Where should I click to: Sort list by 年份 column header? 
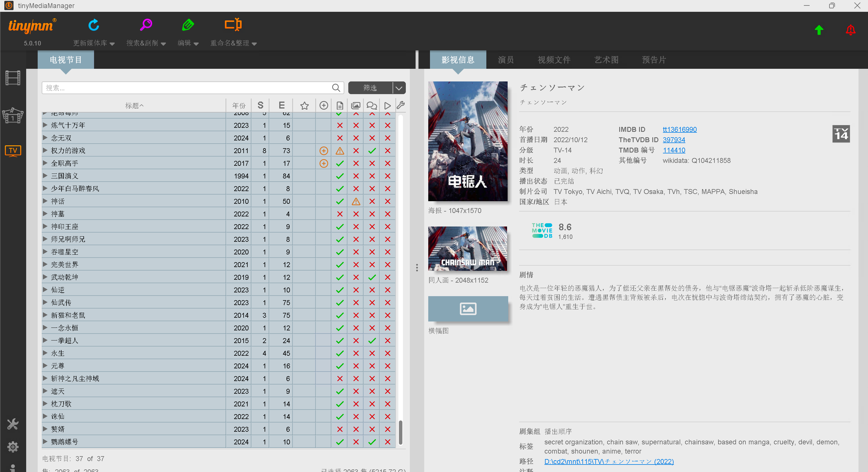pyautogui.click(x=239, y=106)
